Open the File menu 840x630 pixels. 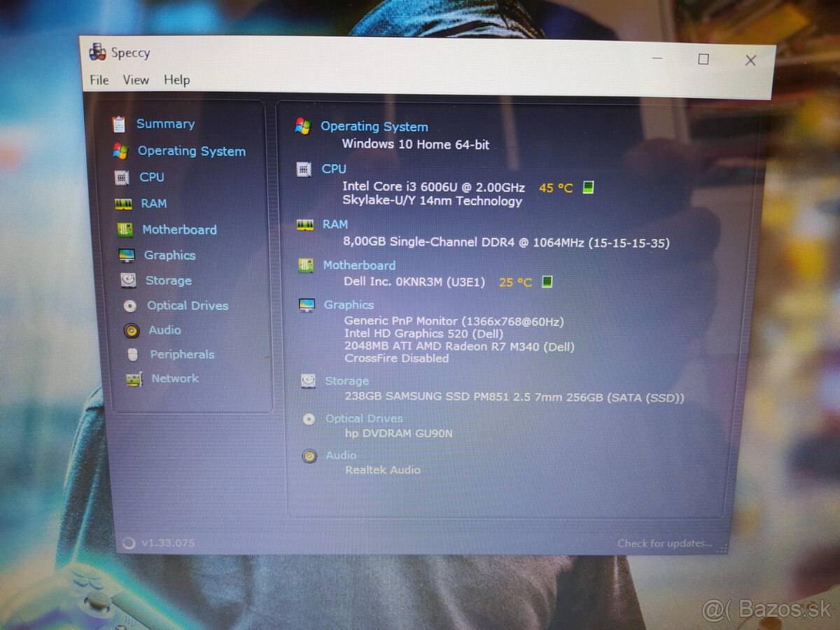tap(98, 80)
